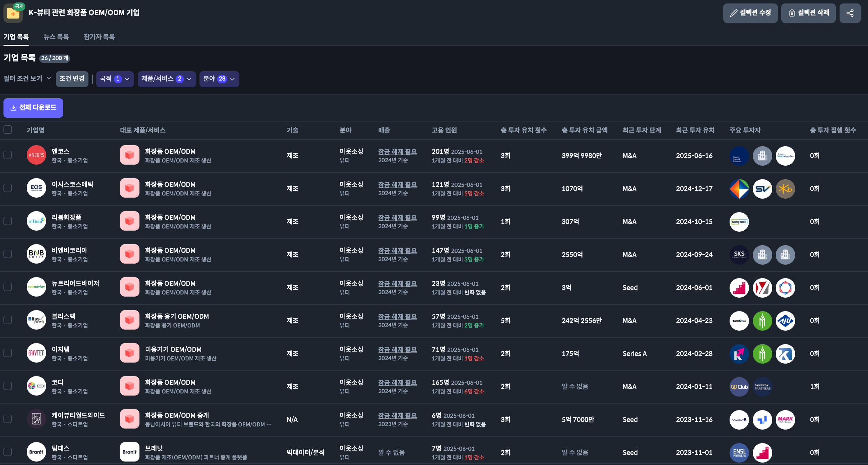
Task: Expand 필터 조건 보기 section
Action: click(27, 79)
